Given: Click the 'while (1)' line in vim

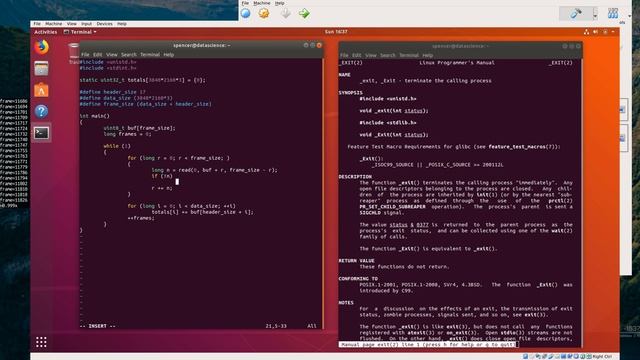Looking at the screenshot, I should click(117, 146).
